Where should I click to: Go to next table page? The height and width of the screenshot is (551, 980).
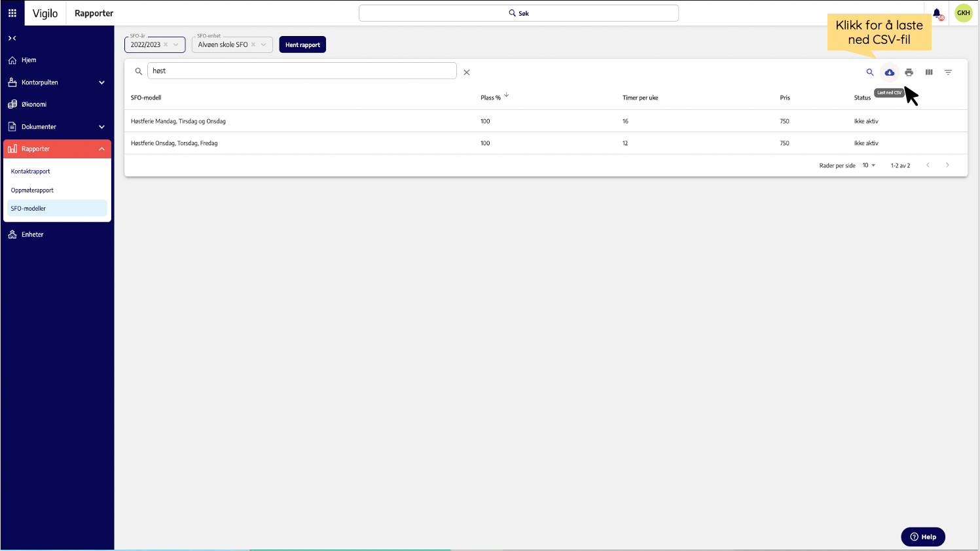pos(947,165)
